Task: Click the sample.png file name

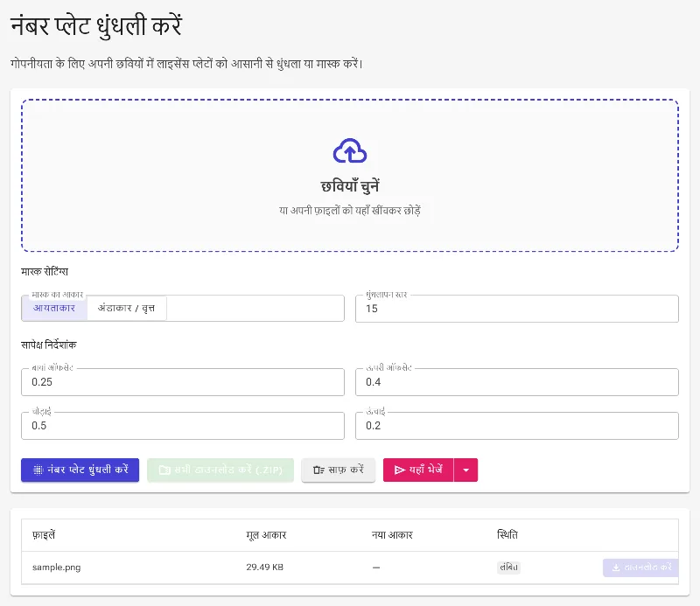Action: tap(56, 568)
